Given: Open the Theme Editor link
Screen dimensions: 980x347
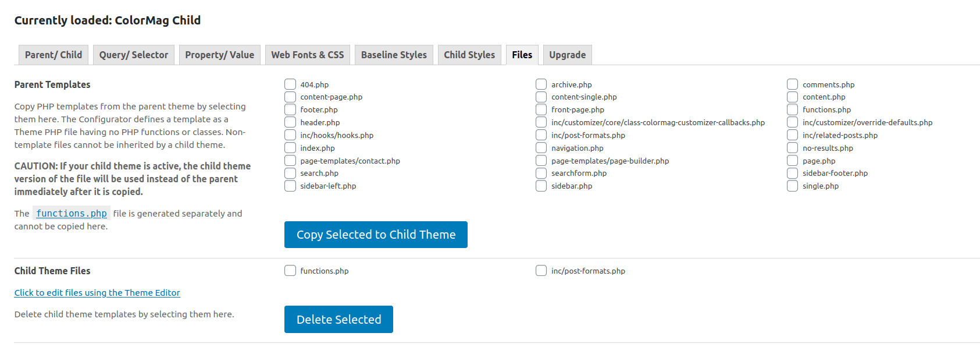Looking at the screenshot, I should coord(97,292).
